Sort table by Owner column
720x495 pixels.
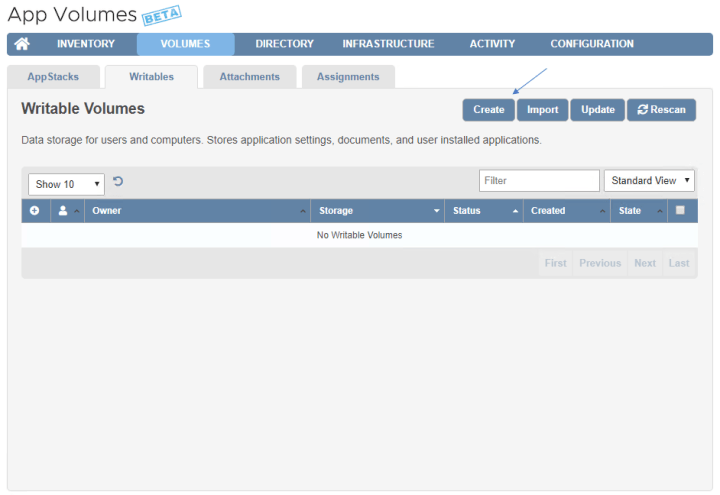click(x=197, y=211)
